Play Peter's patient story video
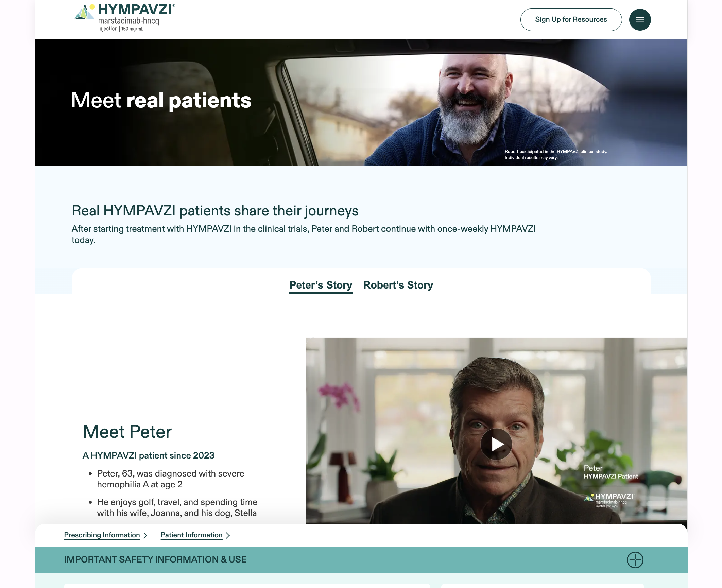The image size is (722, 588). [496, 444]
